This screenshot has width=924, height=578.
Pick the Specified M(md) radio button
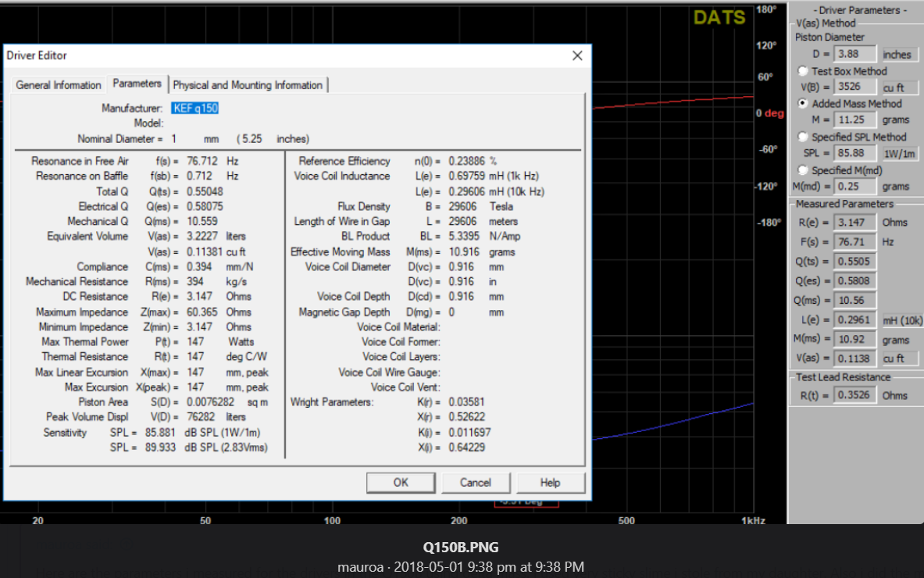click(x=803, y=170)
